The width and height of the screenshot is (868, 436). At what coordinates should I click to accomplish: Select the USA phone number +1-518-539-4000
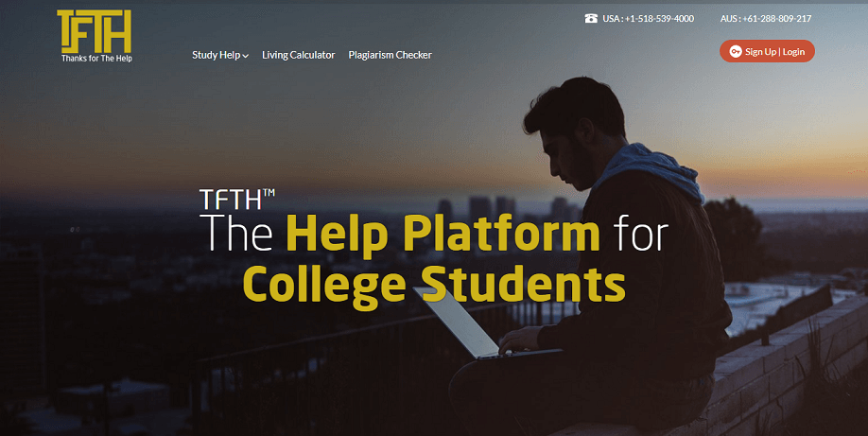coord(649,18)
